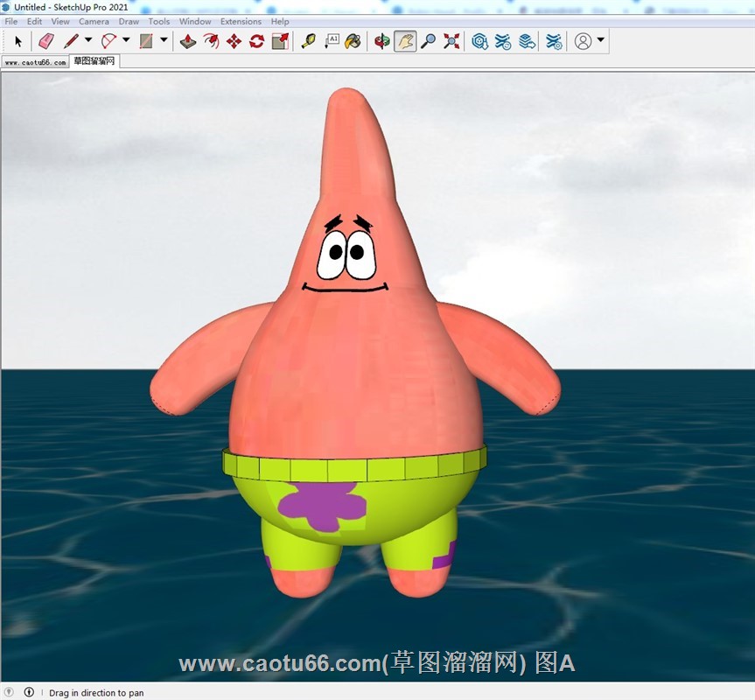Open the View menu
The height and width of the screenshot is (700, 755).
coord(60,21)
